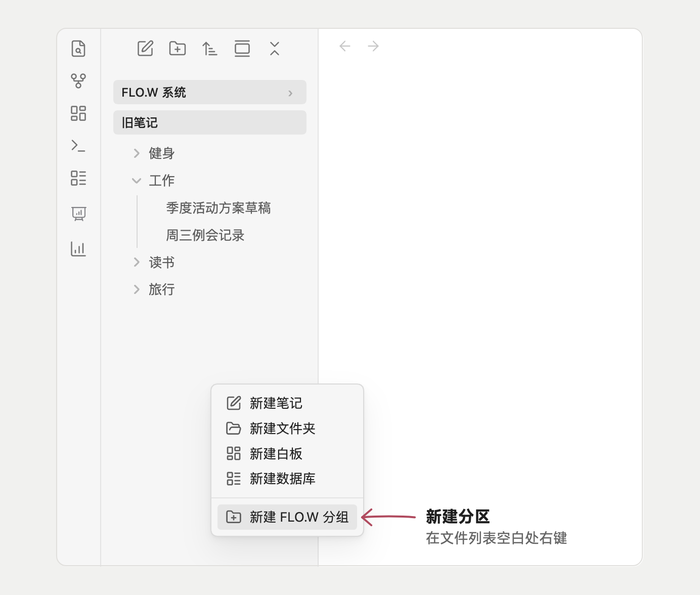Open the command terminal icon
The width and height of the screenshot is (700, 595).
coord(78,146)
